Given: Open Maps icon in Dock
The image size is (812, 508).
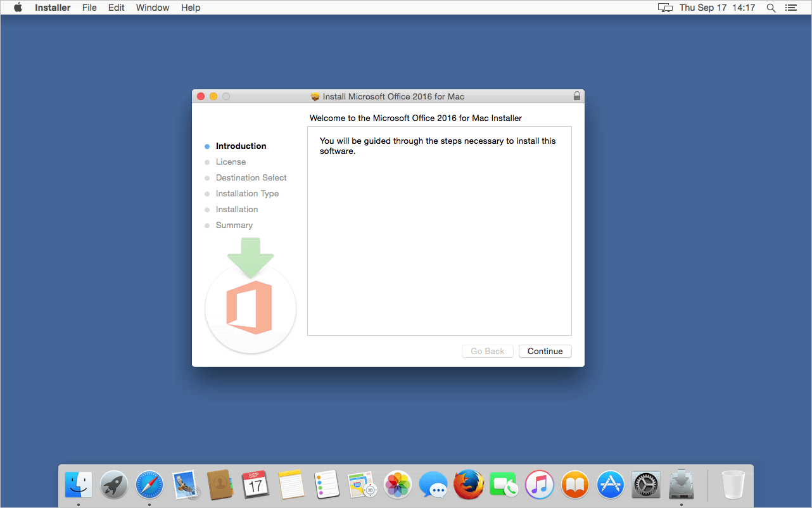Looking at the screenshot, I should click(x=362, y=486).
